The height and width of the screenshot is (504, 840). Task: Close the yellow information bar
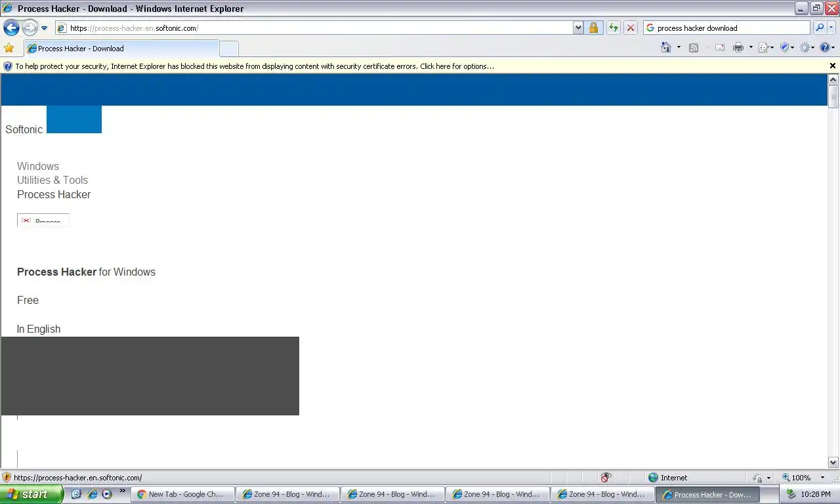833,66
